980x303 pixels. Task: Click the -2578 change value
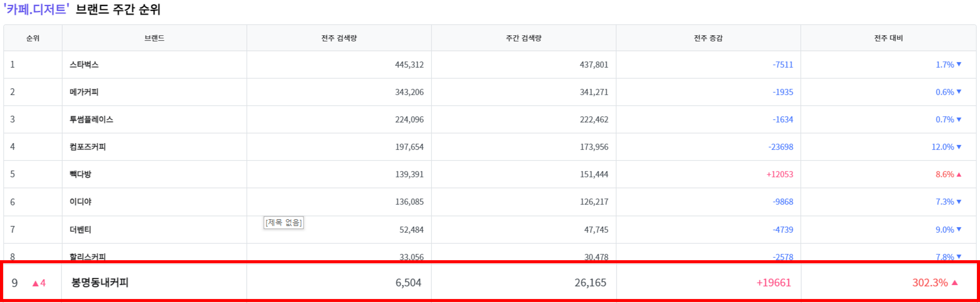coord(783,257)
